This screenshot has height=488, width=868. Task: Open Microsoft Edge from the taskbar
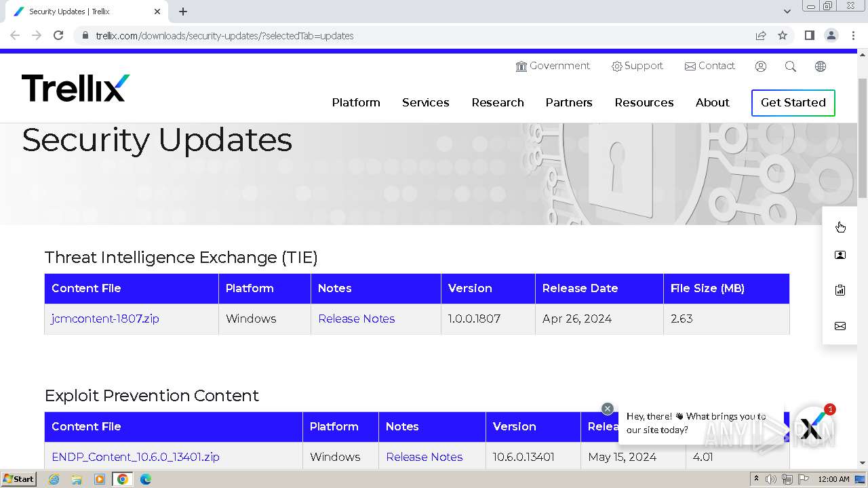145,479
